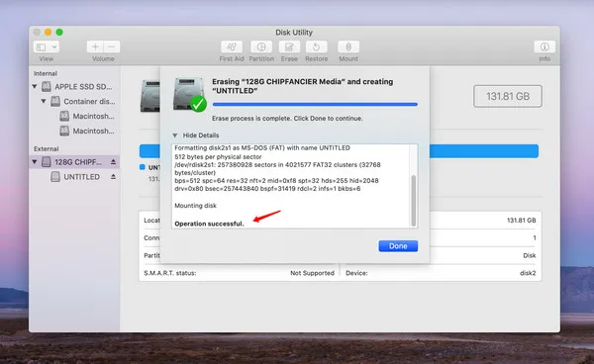Screen dimensions: 594x364
Task: Click the Internal section header
Action: point(46,73)
